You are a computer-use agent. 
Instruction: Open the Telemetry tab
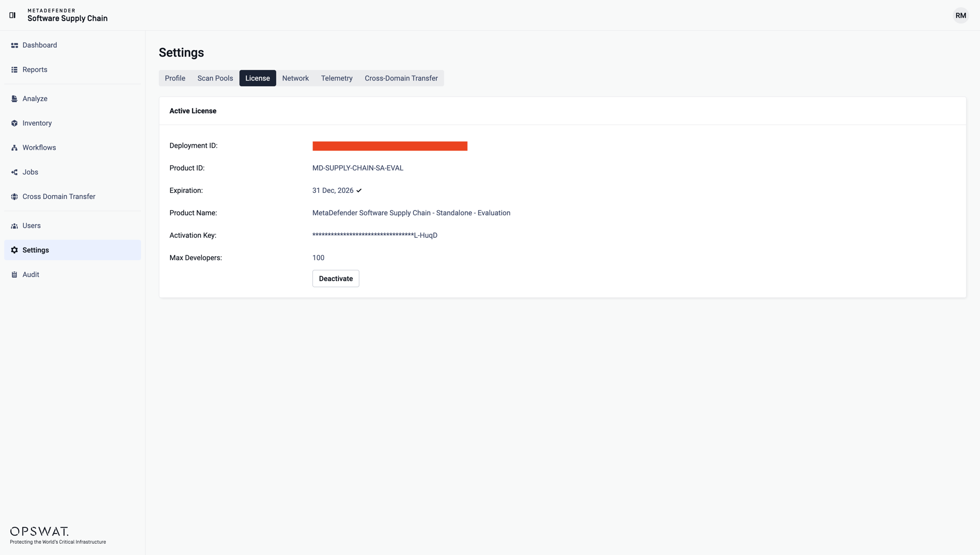tap(337, 78)
